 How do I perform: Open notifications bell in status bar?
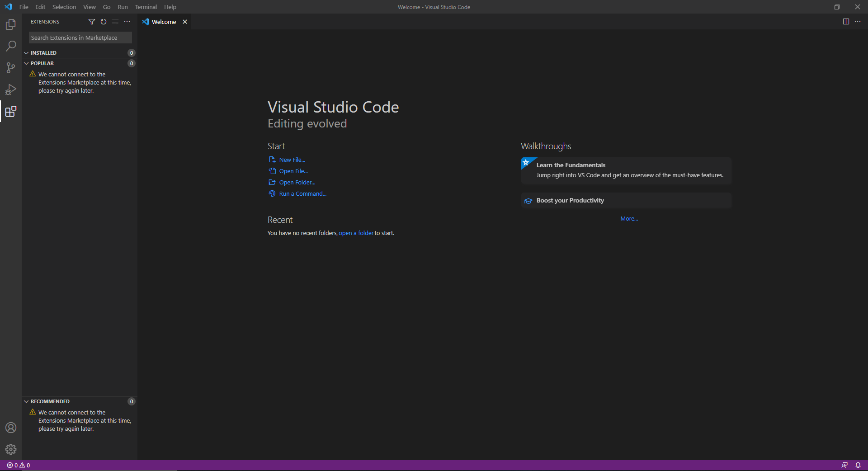(858, 465)
